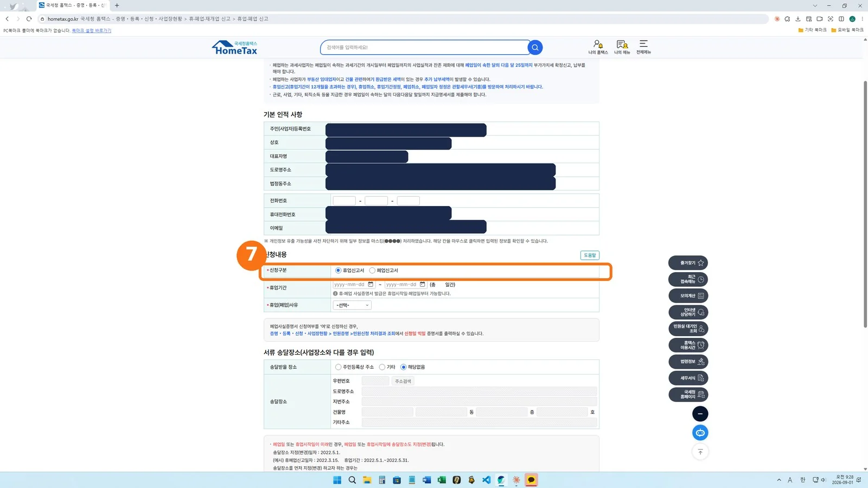The width and height of the screenshot is (868, 488).
Task: Open new browser tab with plus
Action: (x=117, y=5)
